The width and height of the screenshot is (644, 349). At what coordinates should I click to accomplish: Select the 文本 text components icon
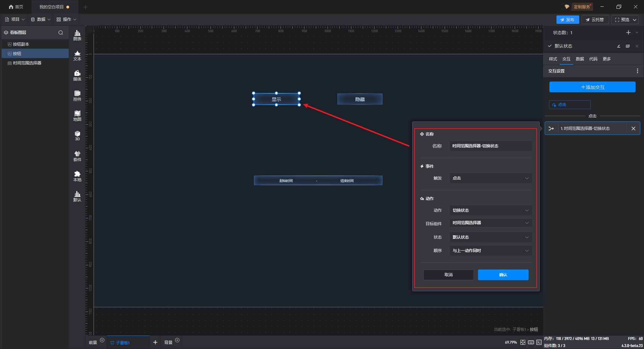[77, 55]
